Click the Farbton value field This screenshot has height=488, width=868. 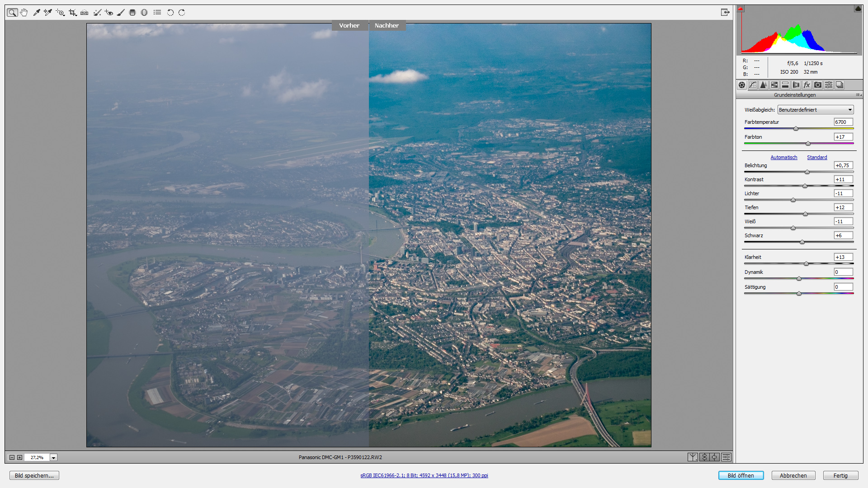tap(844, 137)
